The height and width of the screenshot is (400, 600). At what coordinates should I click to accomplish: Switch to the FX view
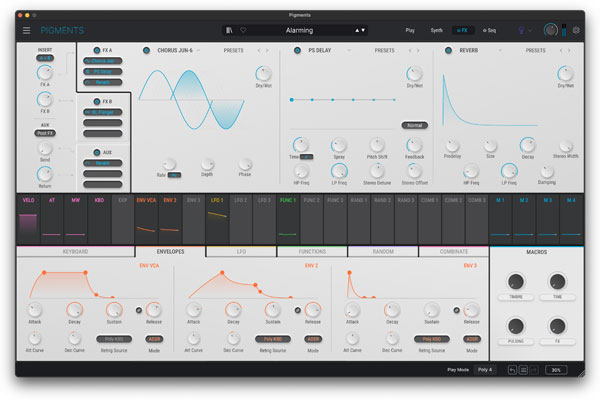(x=463, y=30)
